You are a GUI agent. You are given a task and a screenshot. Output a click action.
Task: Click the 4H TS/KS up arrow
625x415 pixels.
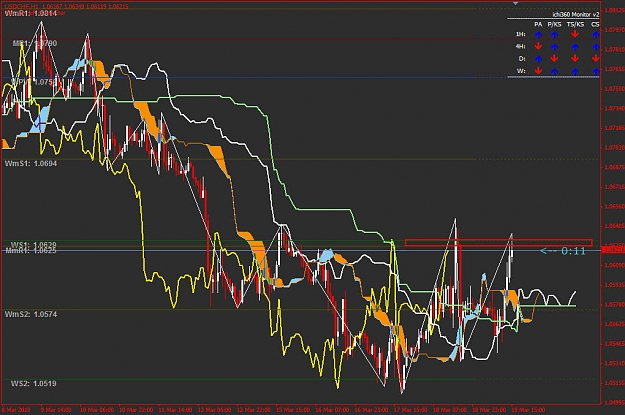pos(575,47)
